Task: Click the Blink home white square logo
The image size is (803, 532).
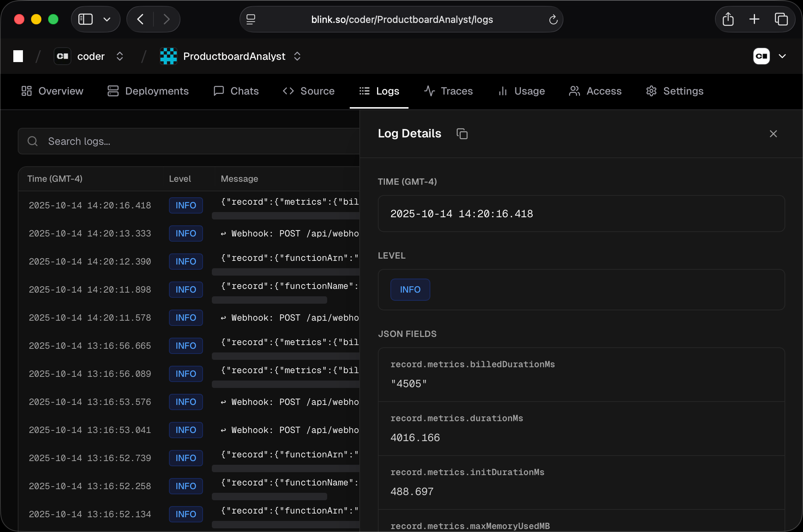Action: pyautogui.click(x=18, y=56)
